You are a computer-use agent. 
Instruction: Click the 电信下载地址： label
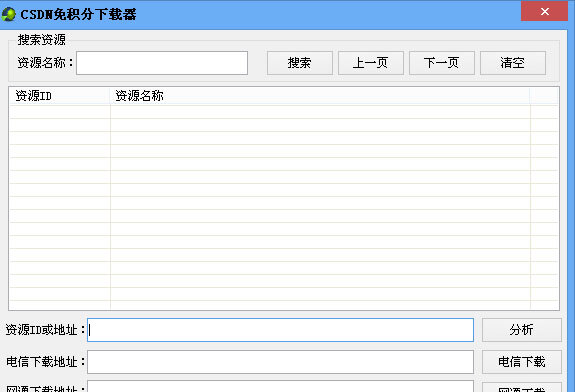[x=45, y=362]
